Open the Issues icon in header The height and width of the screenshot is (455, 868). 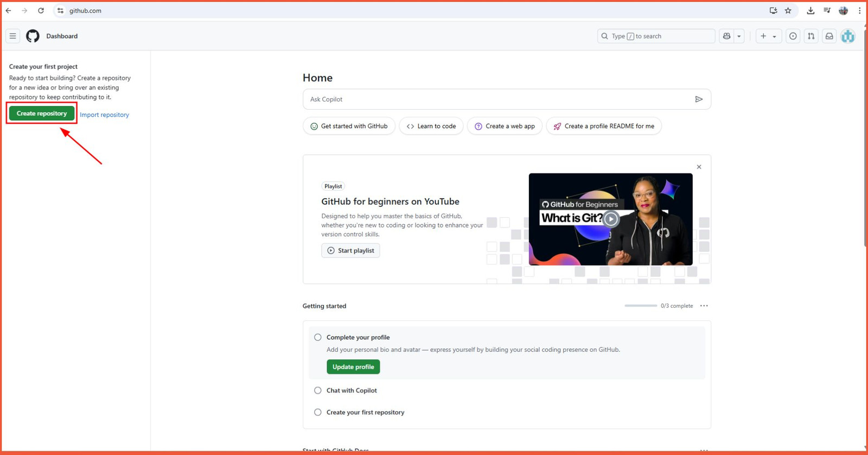793,36
